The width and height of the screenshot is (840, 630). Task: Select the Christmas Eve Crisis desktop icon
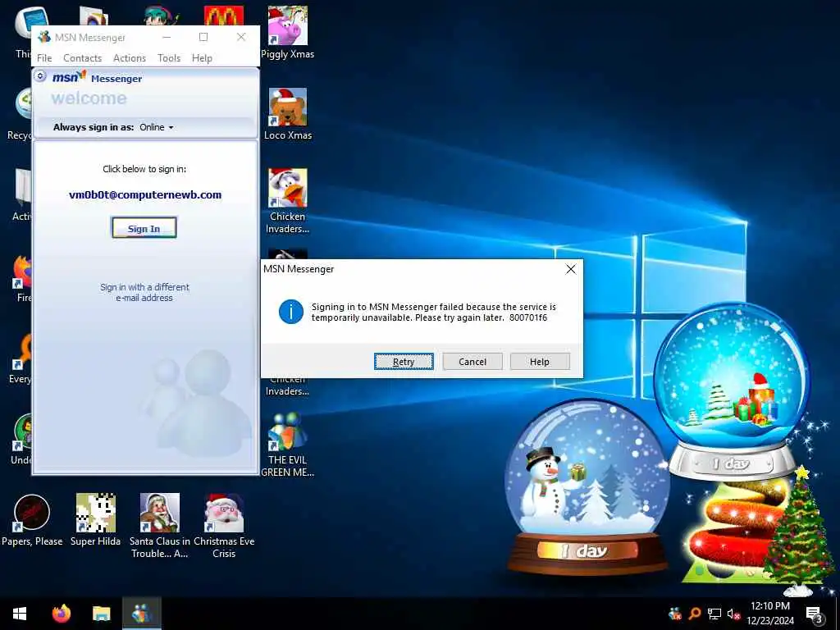pyautogui.click(x=224, y=525)
